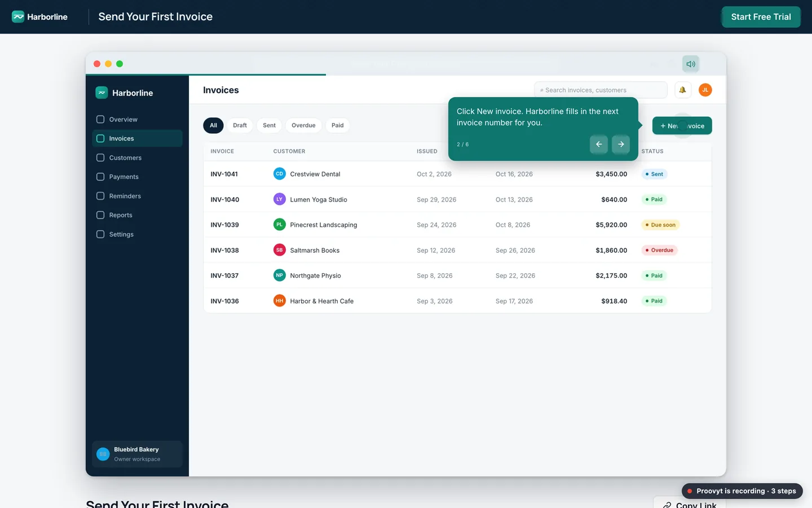Click the Bluebird Bakery workspace avatar
The width and height of the screenshot is (812, 508).
pyautogui.click(x=103, y=454)
